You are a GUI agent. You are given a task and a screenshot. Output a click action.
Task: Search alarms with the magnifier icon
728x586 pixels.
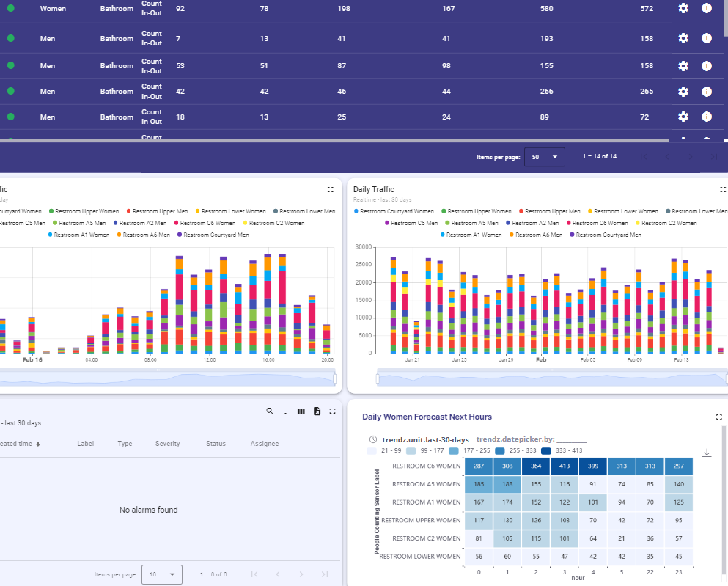[x=270, y=411]
